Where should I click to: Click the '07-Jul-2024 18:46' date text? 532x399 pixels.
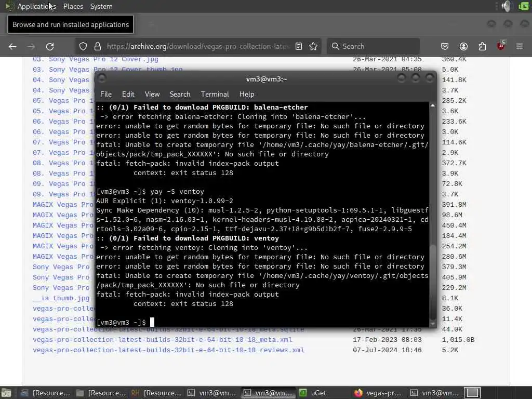pyautogui.click(x=387, y=350)
